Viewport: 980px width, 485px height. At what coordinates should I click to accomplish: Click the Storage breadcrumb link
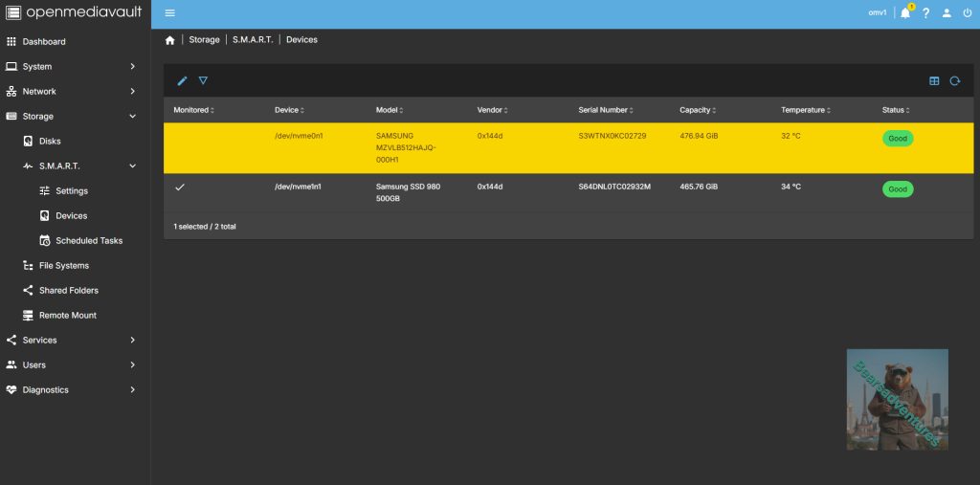point(204,40)
